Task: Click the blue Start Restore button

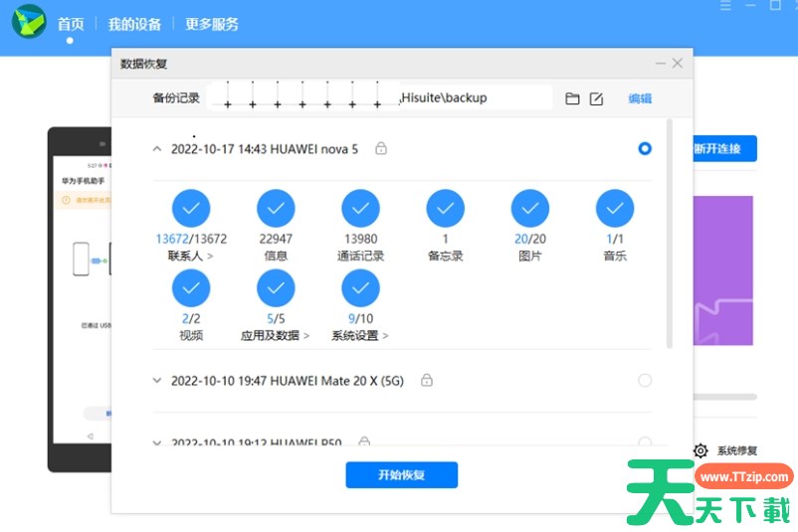Action: click(x=401, y=475)
